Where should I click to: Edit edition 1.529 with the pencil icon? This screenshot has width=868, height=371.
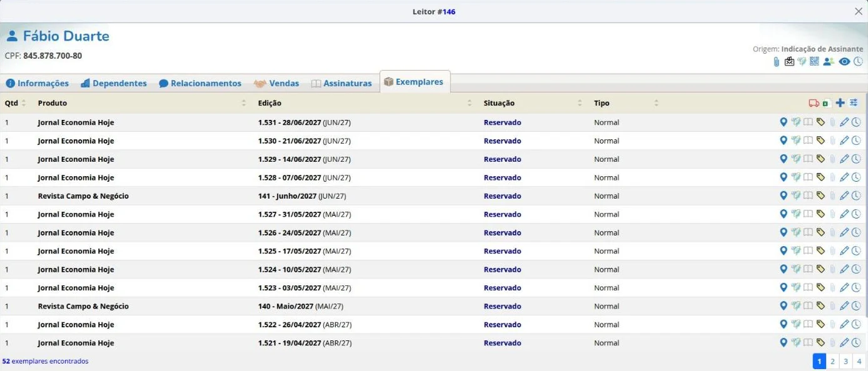[x=844, y=159]
